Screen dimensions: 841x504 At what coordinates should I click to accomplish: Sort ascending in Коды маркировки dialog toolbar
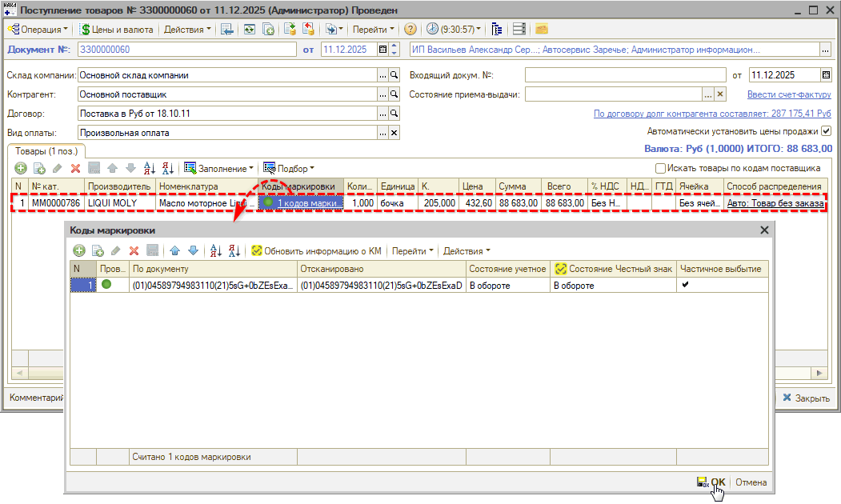click(x=215, y=250)
